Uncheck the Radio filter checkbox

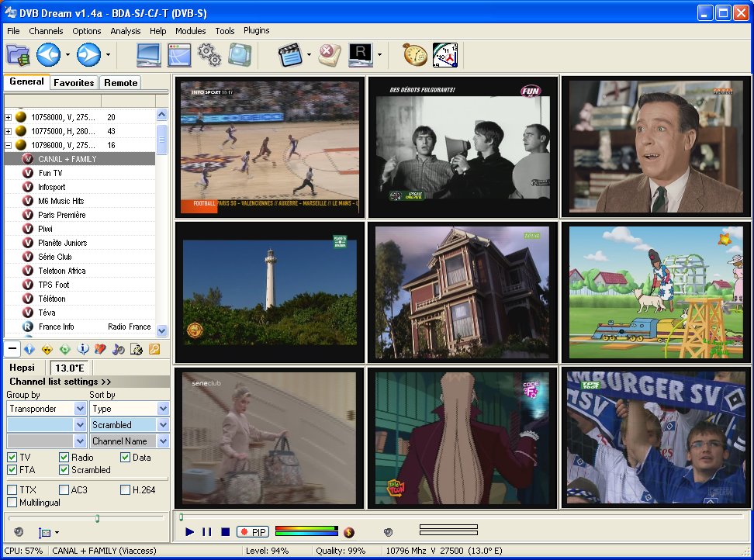pyautogui.click(x=64, y=457)
